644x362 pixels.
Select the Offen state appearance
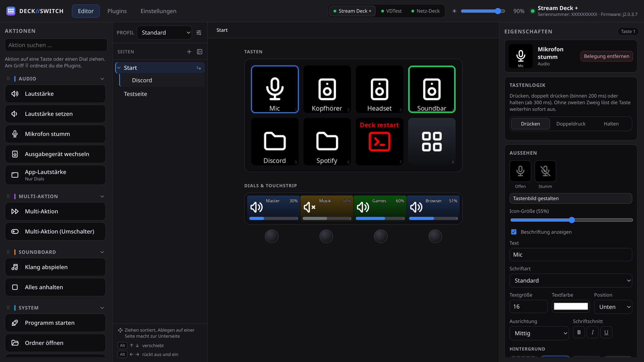pos(520,171)
